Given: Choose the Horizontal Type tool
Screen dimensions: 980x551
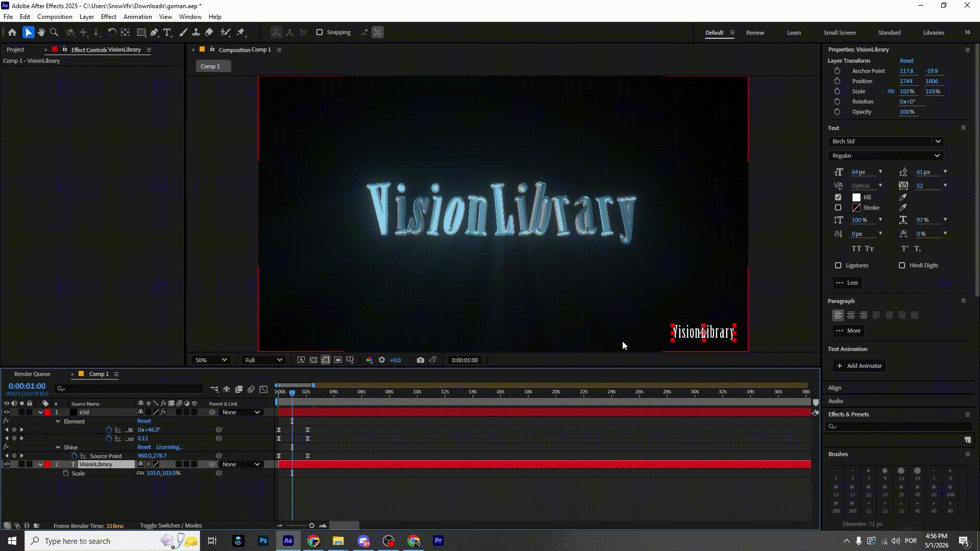Looking at the screenshot, I should click(x=167, y=32).
